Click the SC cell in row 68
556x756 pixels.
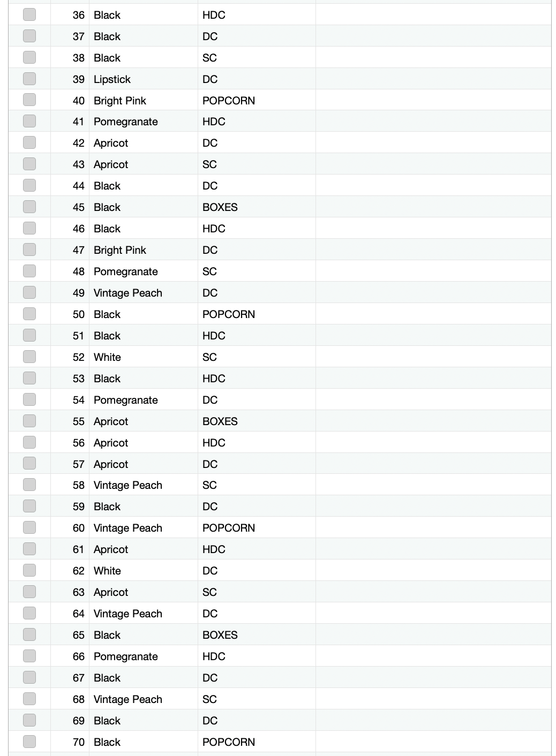(x=257, y=699)
